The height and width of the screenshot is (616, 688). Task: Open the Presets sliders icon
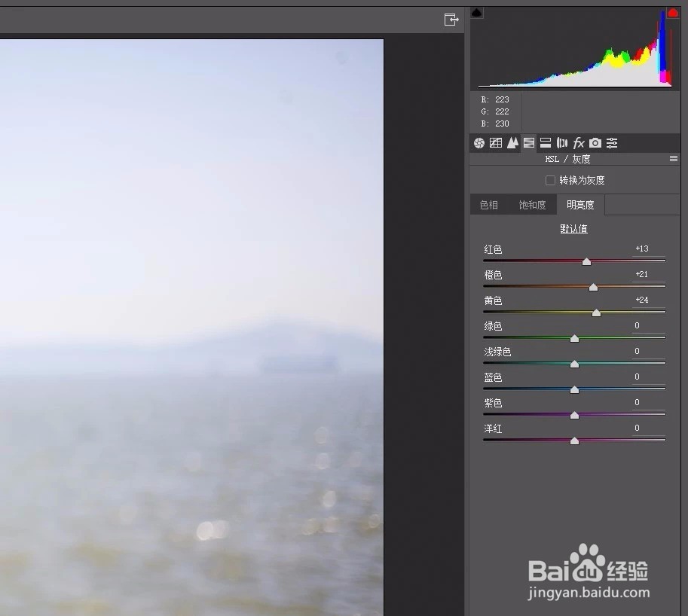tap(612, 143)
